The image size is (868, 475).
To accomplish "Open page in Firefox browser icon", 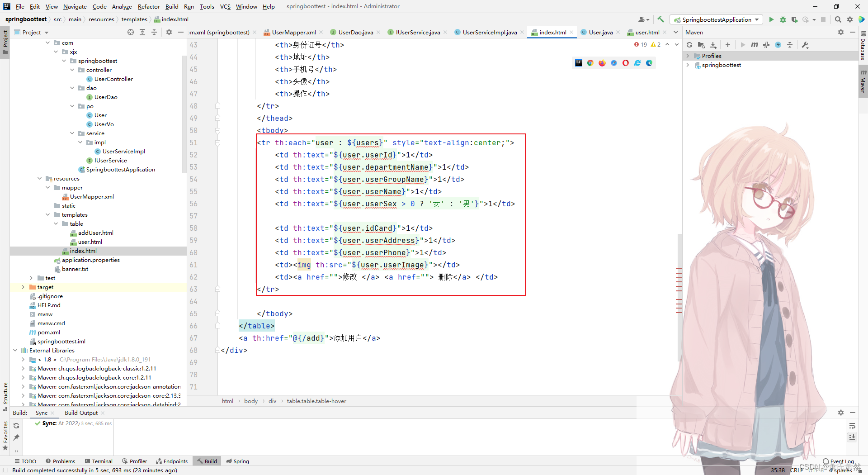I will (x=602, y=63).
